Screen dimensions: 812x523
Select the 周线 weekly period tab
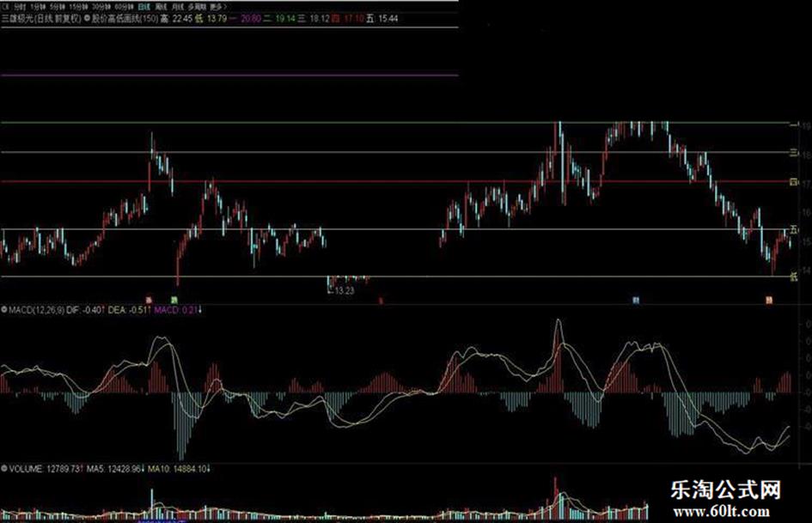tap(161, 7)
